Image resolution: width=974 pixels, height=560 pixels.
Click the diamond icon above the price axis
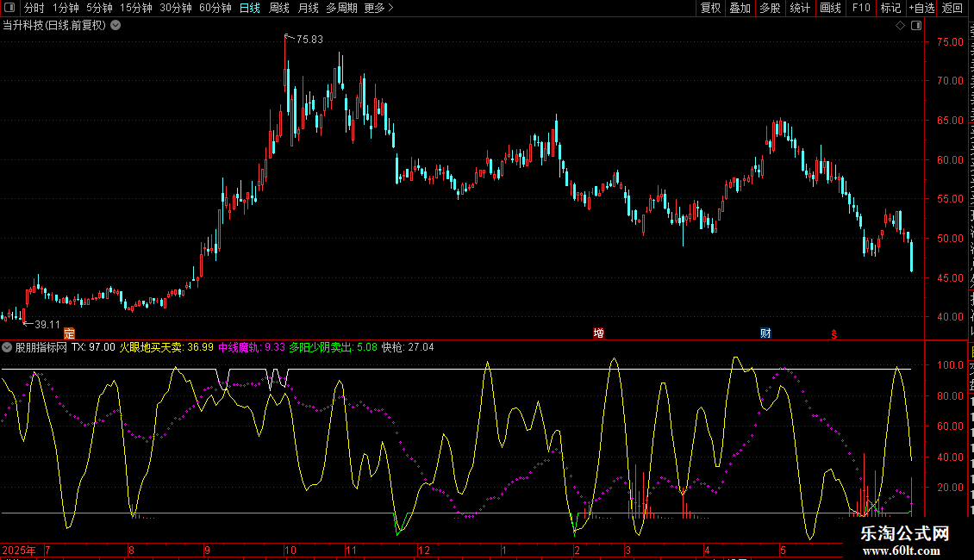(900, 26)
